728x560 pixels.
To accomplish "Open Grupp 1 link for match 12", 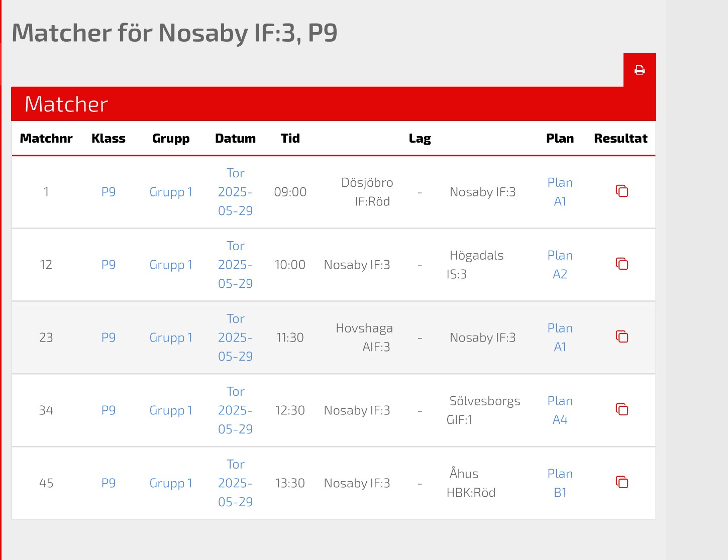I will point(171,265).
